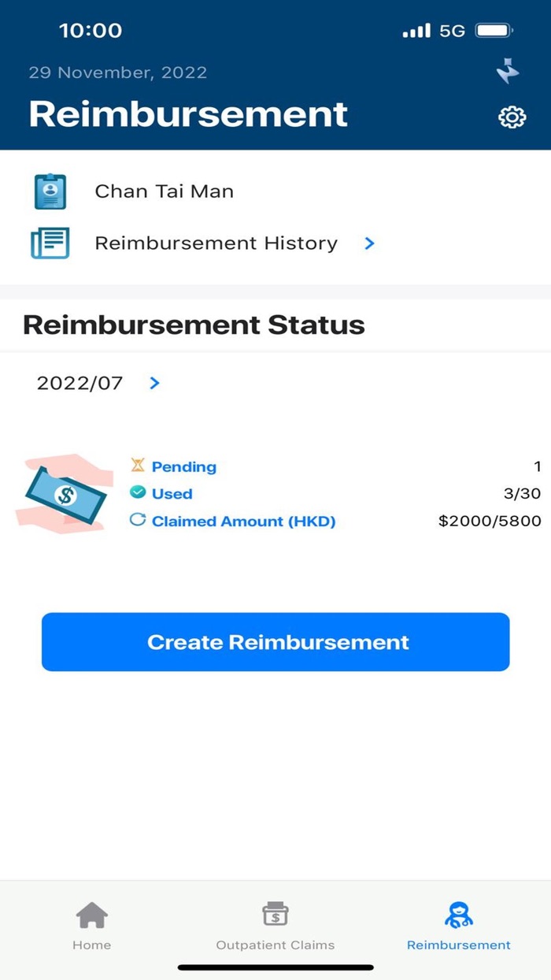The height and width of the screenshot is (980, 551).
Task: Select the 2022/07 period label
Action: (80, 384)
